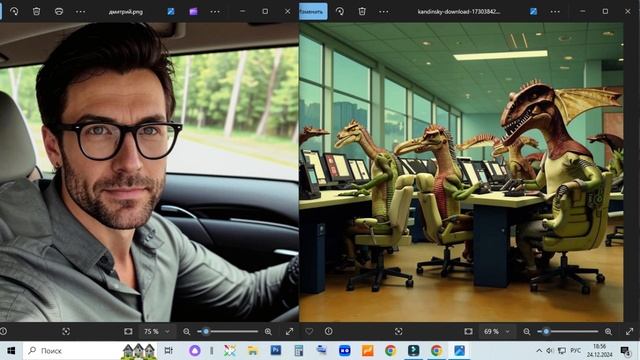640x360 pixels.
Task: Open the blue image editor icon in дмитрий.png window
Action: (x=171, y=11)
